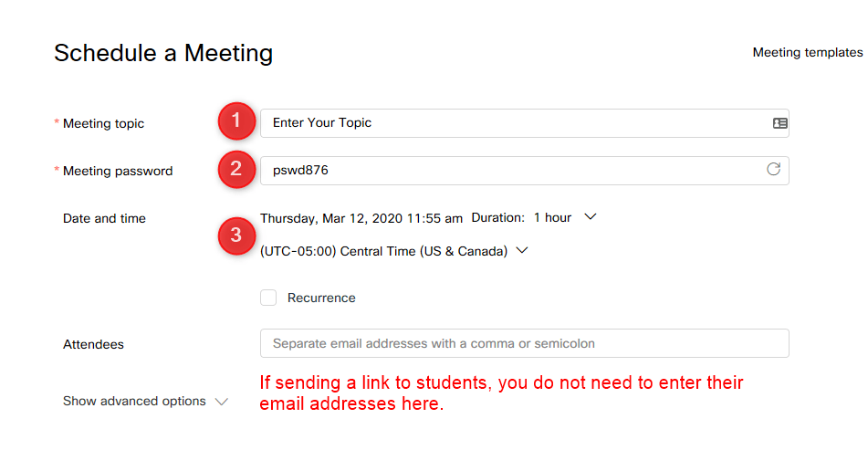Click the Meeting password label
The width and height of the screenshot is (868, 450).
tap(118, 171)
